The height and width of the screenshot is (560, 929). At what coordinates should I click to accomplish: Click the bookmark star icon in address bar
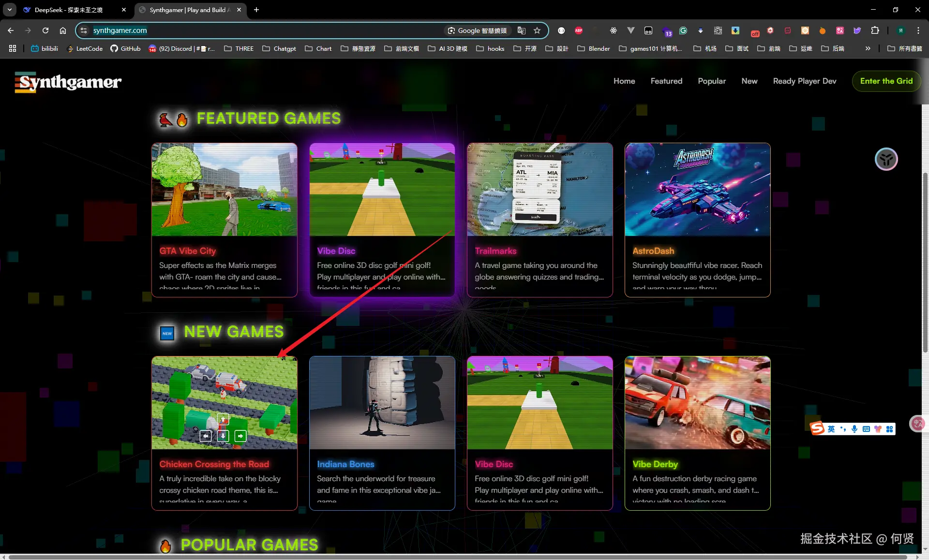coord(537,30)
